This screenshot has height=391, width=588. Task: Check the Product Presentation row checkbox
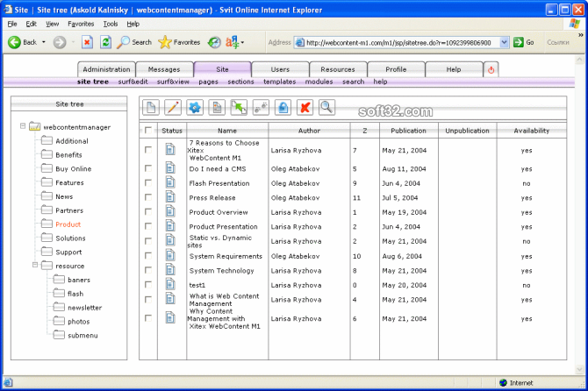tap(148, 226)
